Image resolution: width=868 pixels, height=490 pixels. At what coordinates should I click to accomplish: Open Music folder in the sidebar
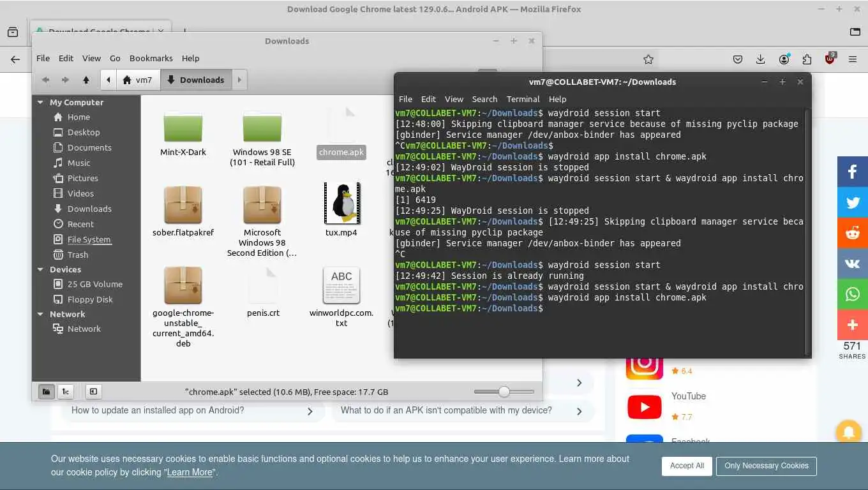pos(79,163)
